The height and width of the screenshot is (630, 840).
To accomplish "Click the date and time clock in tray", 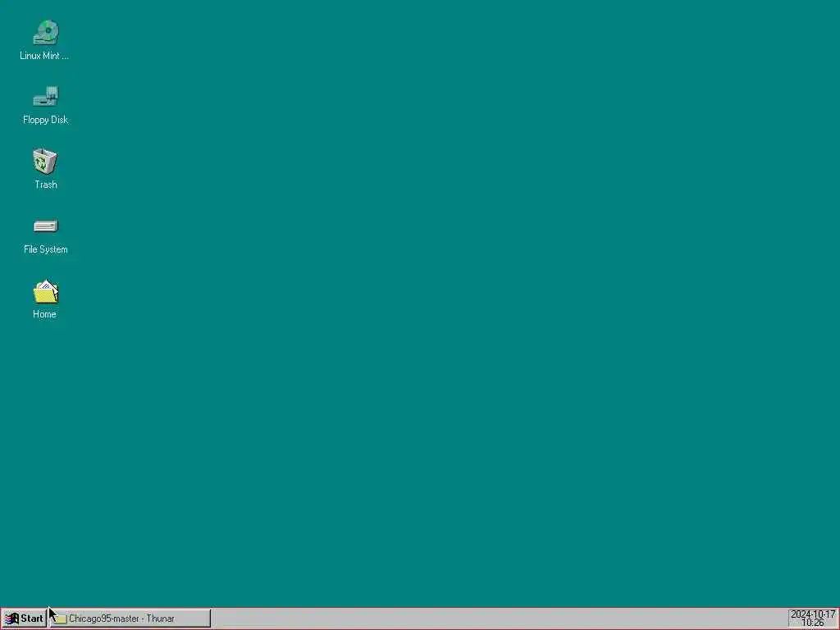I will 813,619.
